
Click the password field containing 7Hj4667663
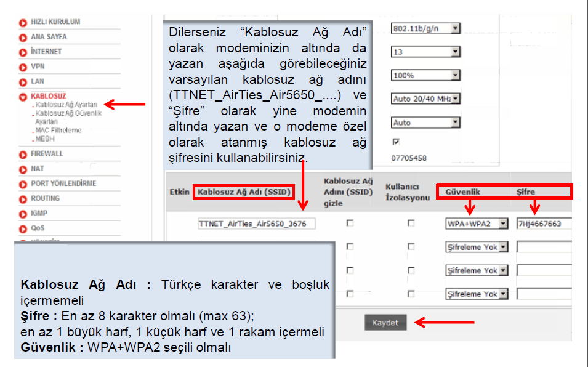(x=544, y=224)
